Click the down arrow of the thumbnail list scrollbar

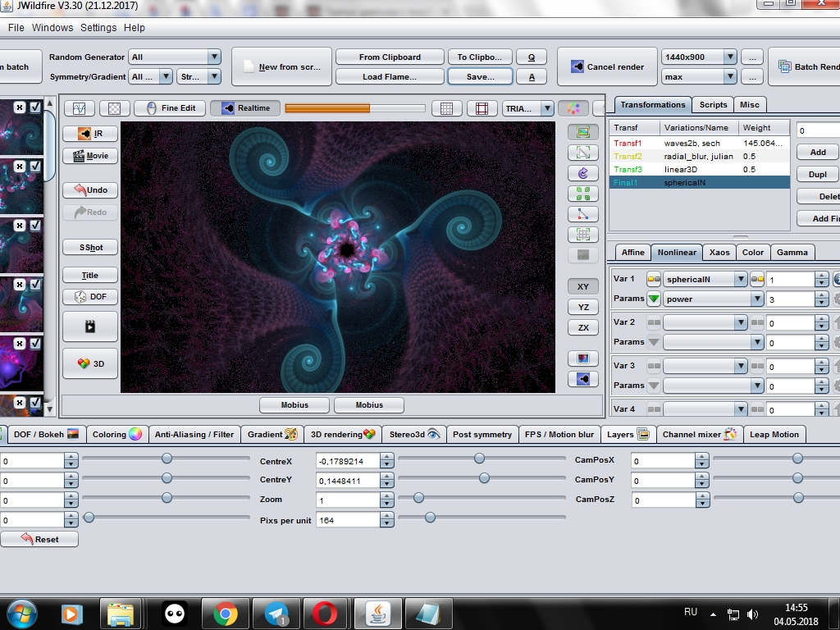[x=49, y=410]
